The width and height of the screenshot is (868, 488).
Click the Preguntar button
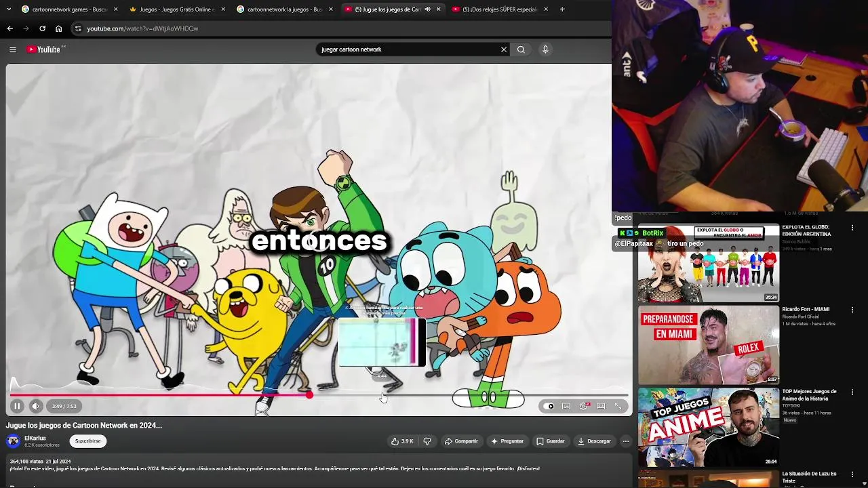point(507,441)
